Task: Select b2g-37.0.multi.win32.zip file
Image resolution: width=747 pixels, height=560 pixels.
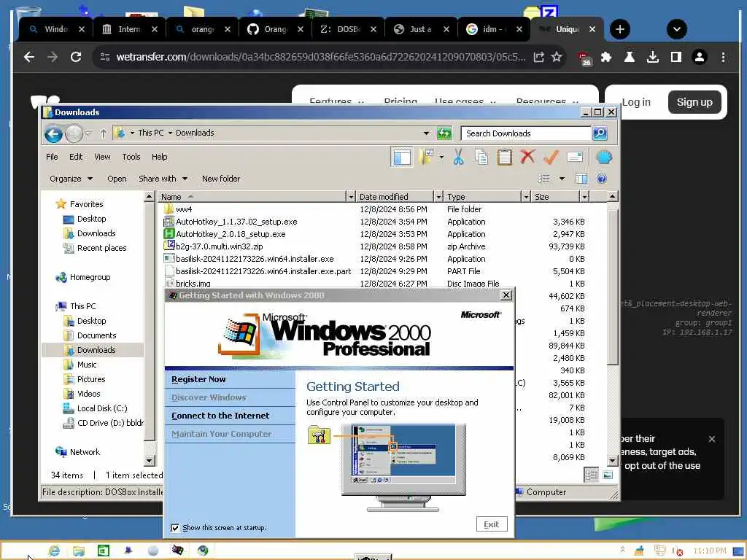Action: pos(219,246)
